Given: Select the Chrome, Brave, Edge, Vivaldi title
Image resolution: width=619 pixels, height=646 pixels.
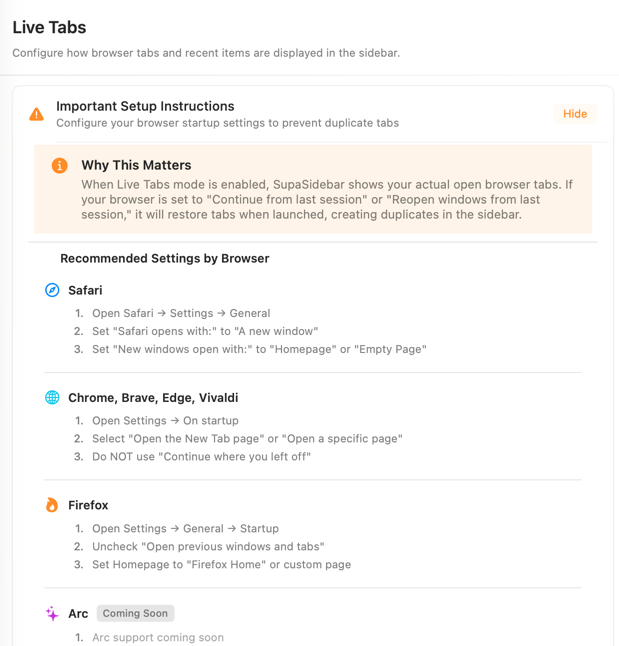Looking at the screenshot, I should (x=153, y=397).
